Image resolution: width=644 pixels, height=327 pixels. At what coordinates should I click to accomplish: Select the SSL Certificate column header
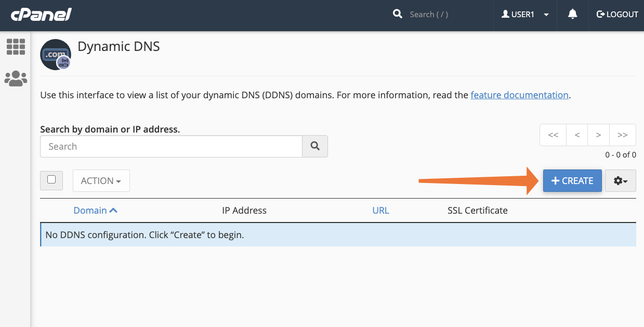point(477,210)
